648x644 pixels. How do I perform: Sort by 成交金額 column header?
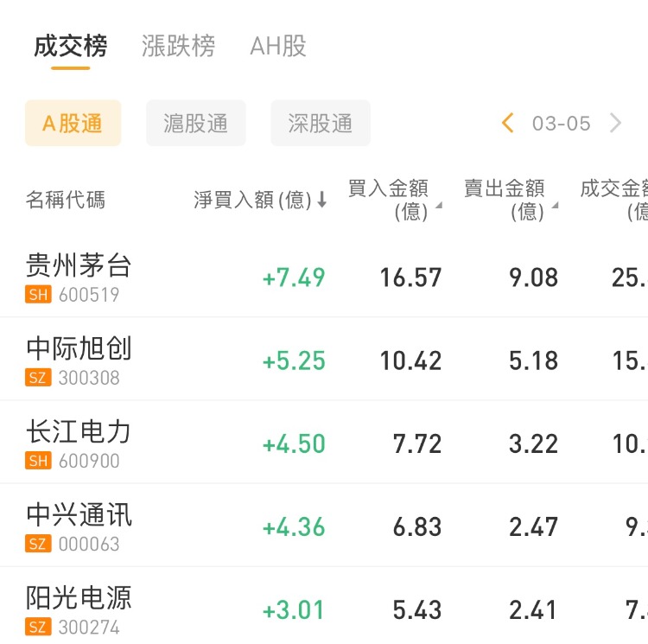615,200
